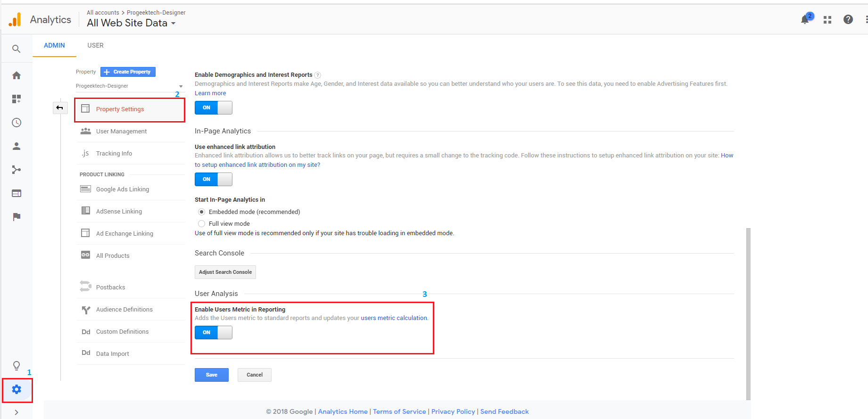Click the AdSense Linking icon
The width and height of the screenshot is (868, 419).
tap(86, 211)
